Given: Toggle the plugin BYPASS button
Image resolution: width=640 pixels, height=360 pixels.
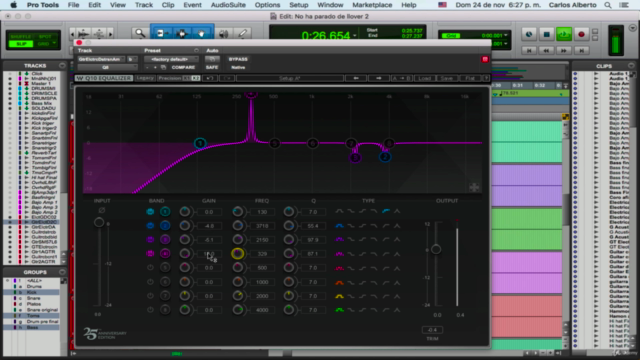Looking at the screenshot, I should coord(238,59).
